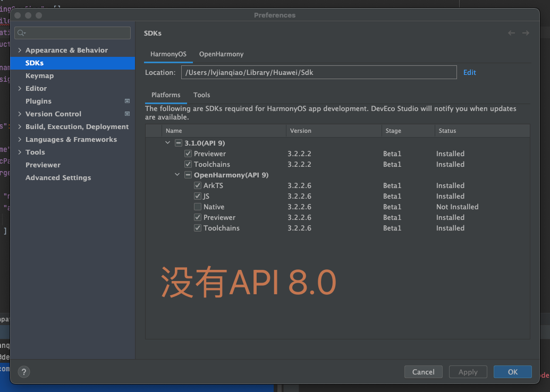Click the Plugins project-level settings icon

[x=128, y=101]
